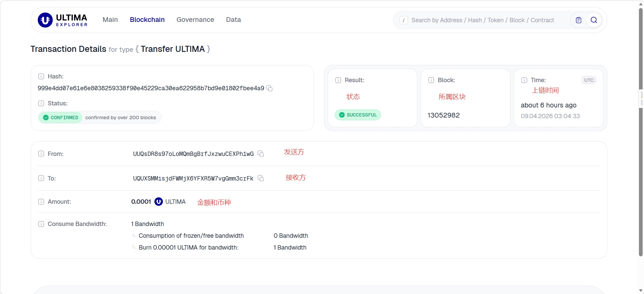
Task: Click the ULTIMA token icon in Amount row
Action: pyautogui.click(x=158, y=202)
